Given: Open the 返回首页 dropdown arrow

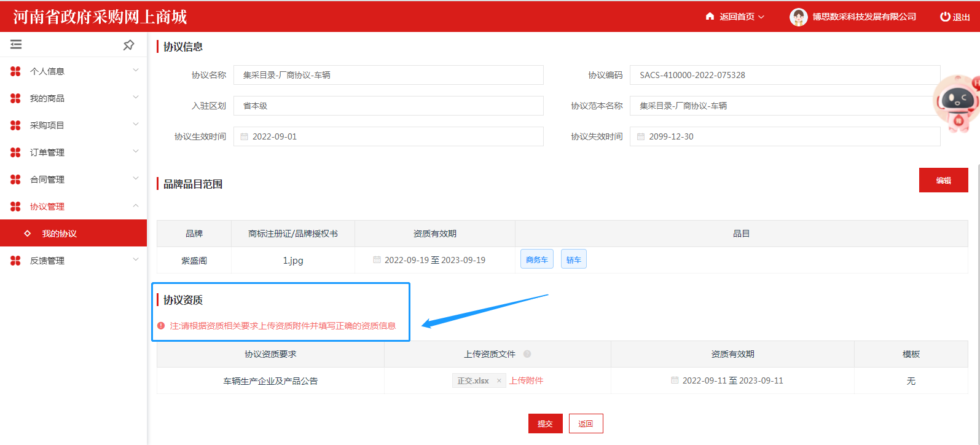Looking at the screenshot, I should click(x=761, y=17).
